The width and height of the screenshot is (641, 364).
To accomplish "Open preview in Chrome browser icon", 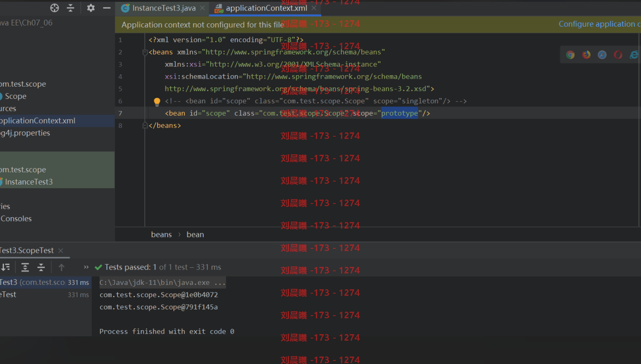I will point(570,55).
